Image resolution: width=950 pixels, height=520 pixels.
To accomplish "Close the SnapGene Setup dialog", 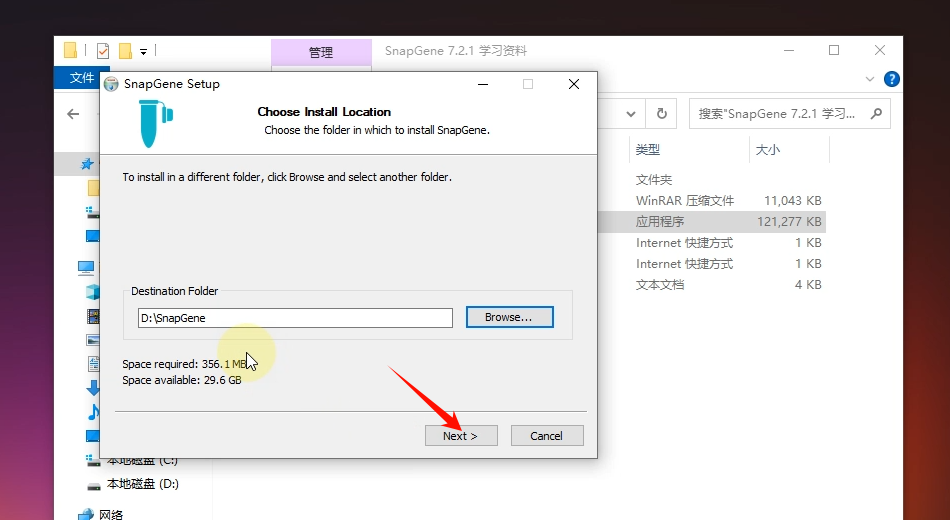I will click(x=573, y=84).
